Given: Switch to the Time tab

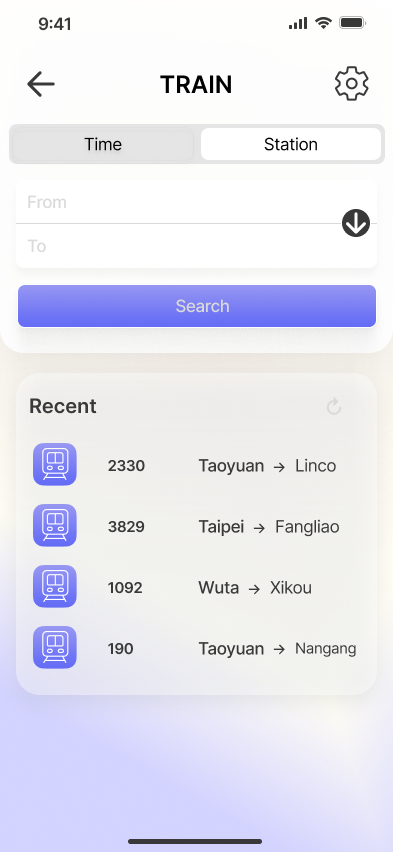Looking at the screenshot, I should [103, 144].
